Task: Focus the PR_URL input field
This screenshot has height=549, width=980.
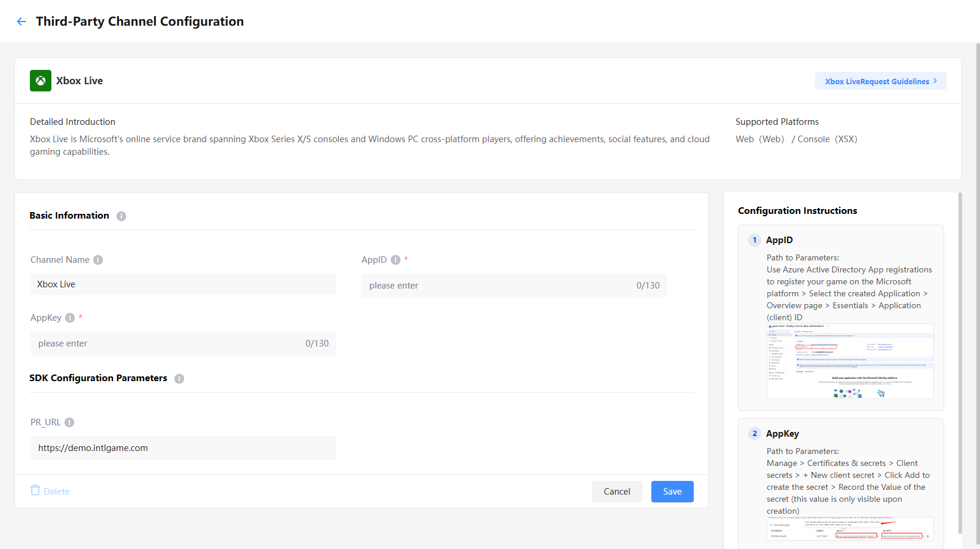Action: point(183,448)
